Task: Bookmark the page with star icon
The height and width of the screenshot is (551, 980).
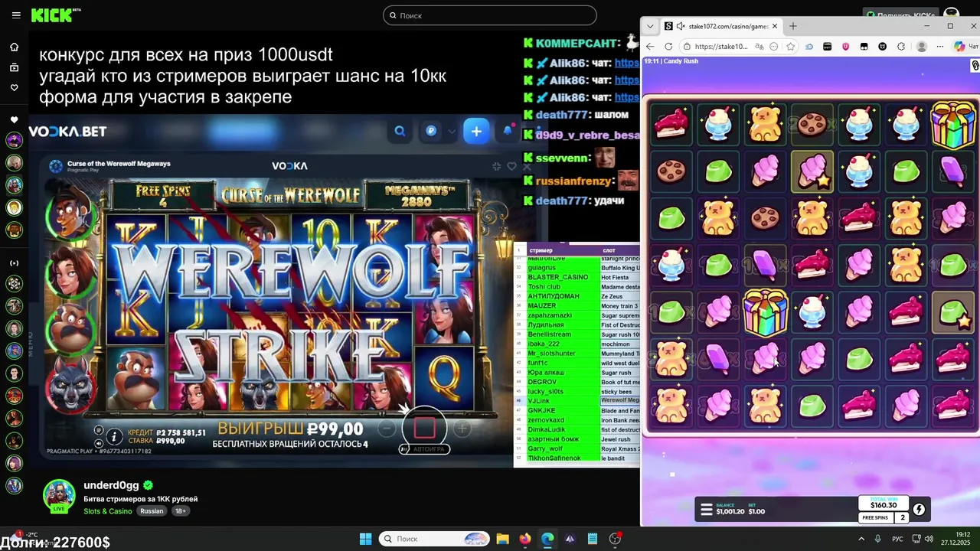Action: point(791,47)
